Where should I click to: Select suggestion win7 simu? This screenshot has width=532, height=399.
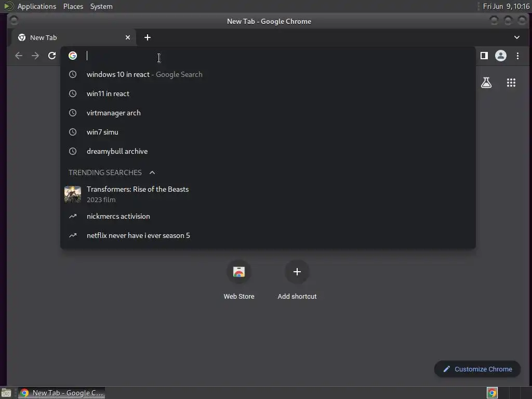pos(268,132)
